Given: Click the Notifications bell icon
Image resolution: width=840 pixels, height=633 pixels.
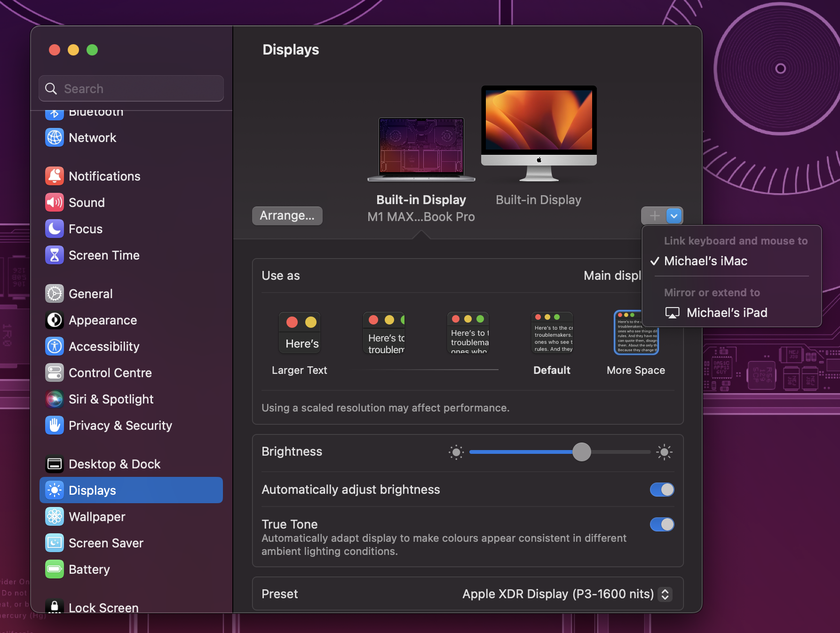Looking at the screenshot, I should click(55, 176).
